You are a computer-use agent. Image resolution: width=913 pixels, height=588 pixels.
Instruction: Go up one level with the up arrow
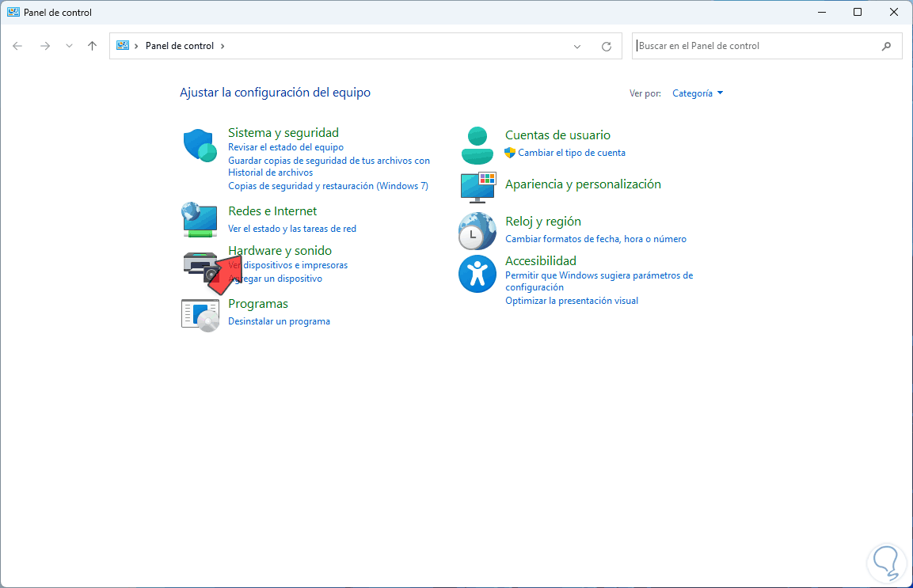92,46
